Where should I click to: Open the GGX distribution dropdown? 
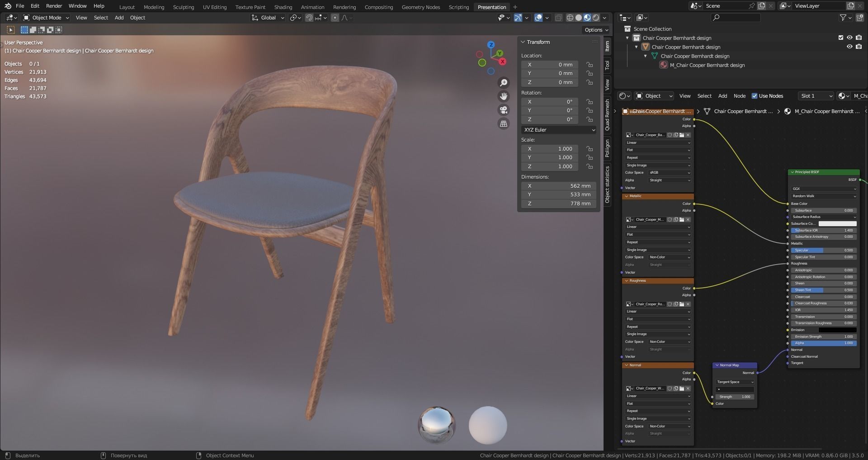824,189
